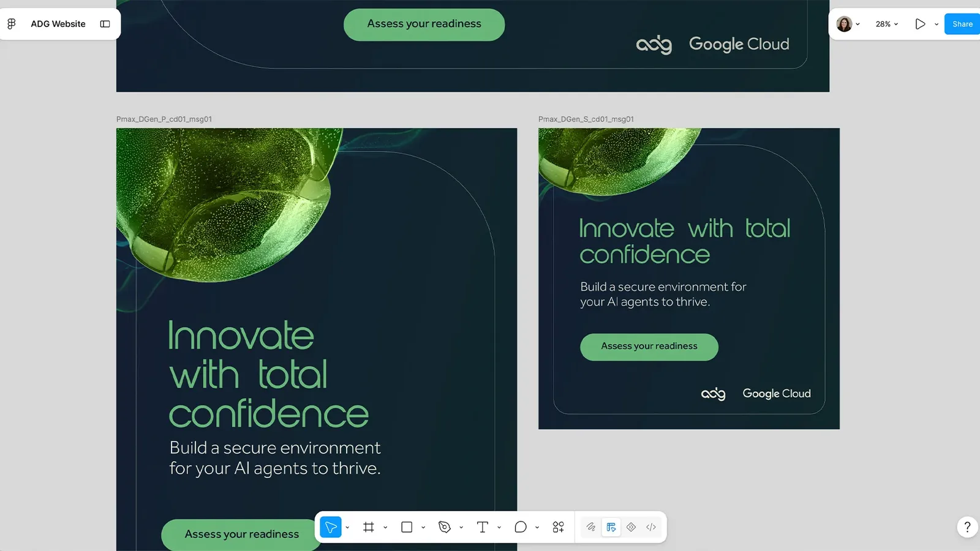980x551 pixels.
Task: Click Assess your readiness in top banner
Action: pyautogui.click(x=424, y=24)
